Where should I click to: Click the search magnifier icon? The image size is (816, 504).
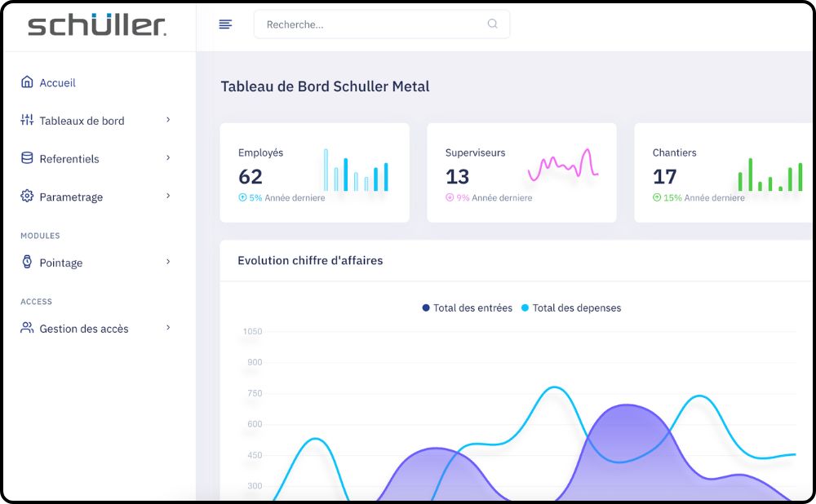[x=492, y=24]
